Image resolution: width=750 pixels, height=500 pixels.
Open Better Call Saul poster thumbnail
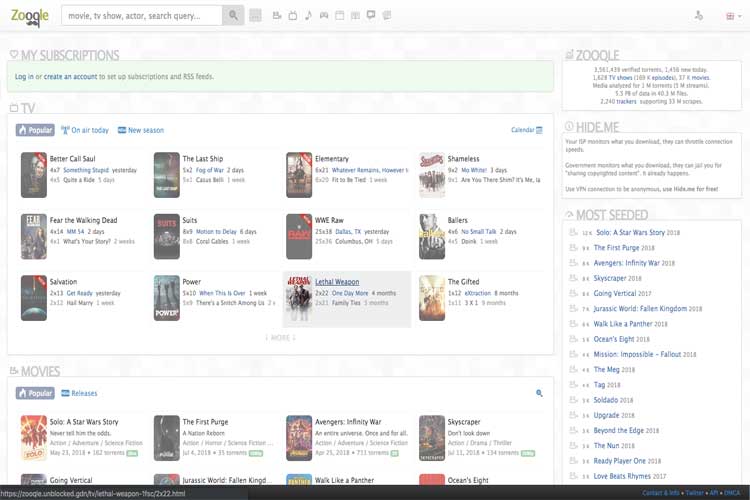[33, 175]
